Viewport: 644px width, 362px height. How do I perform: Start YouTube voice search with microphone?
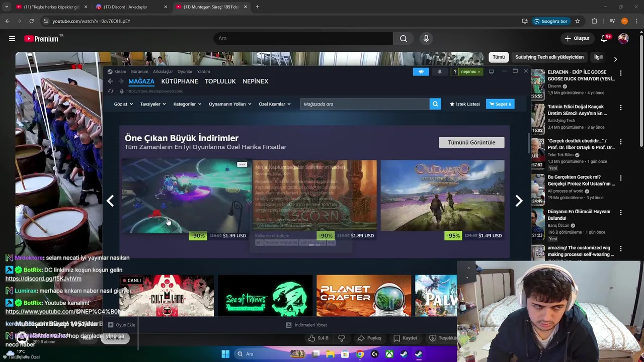426,38
